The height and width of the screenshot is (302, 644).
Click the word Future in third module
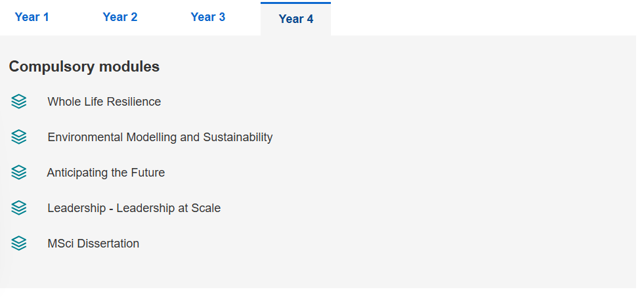pyautogui.click(x=148, y=173)
